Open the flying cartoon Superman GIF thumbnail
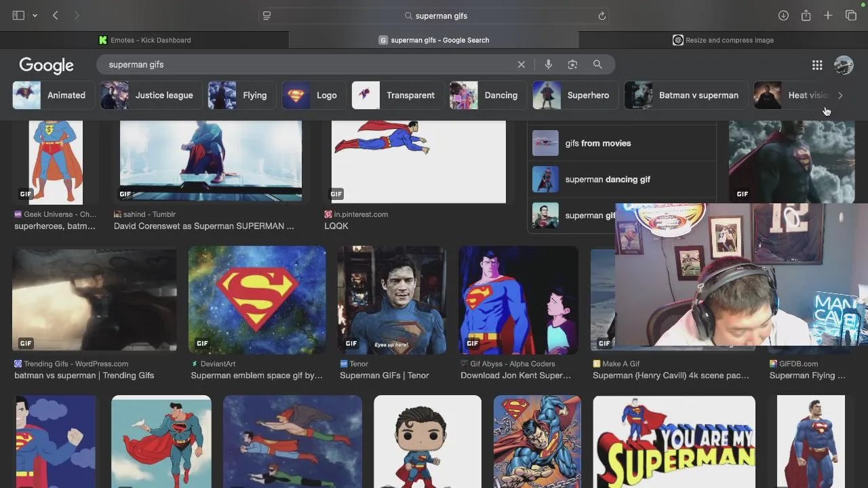This screenshot has width=868, height=488. click(x=418, y=162)
